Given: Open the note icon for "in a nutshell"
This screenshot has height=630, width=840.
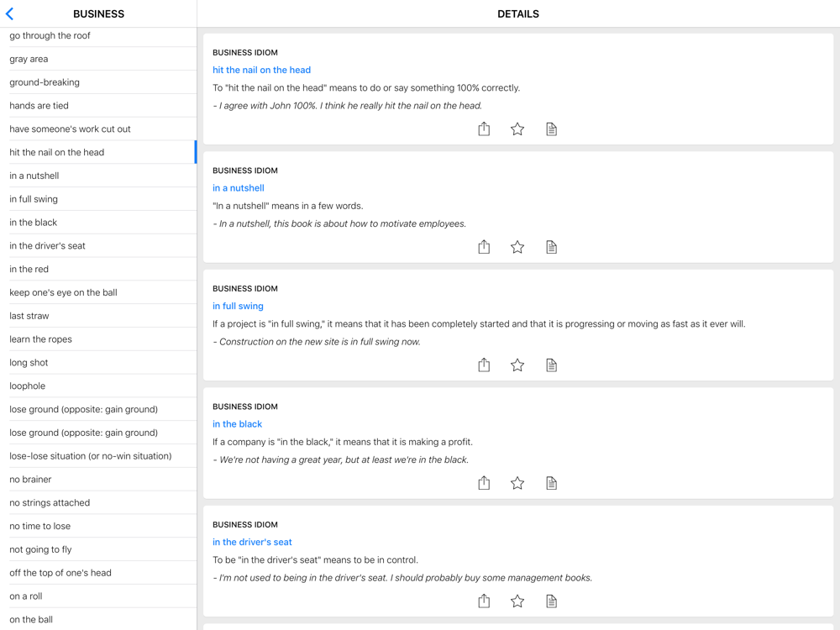Looking at the screenshot, I should pos(551,247).
